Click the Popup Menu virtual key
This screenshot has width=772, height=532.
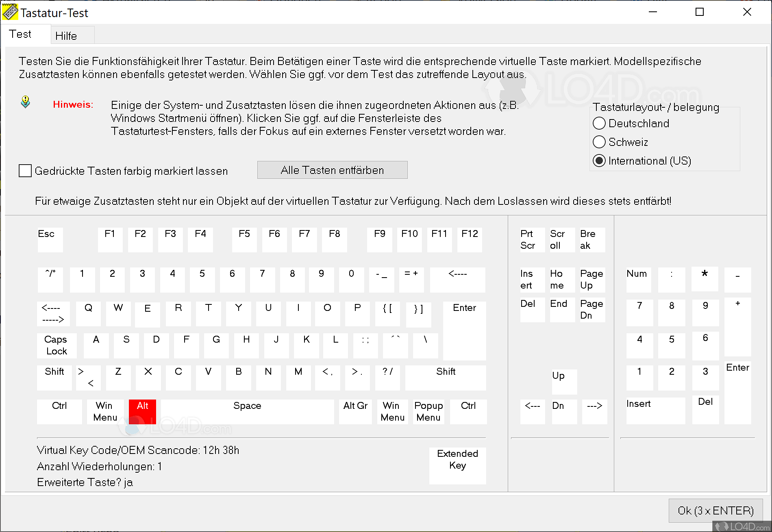click(429, 412)
